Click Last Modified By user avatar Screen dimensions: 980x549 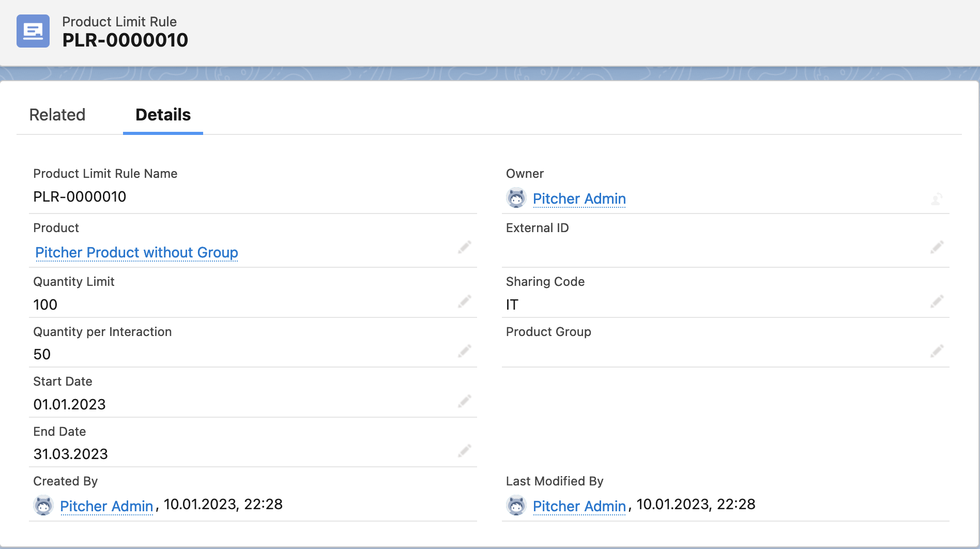coord(516,506)
